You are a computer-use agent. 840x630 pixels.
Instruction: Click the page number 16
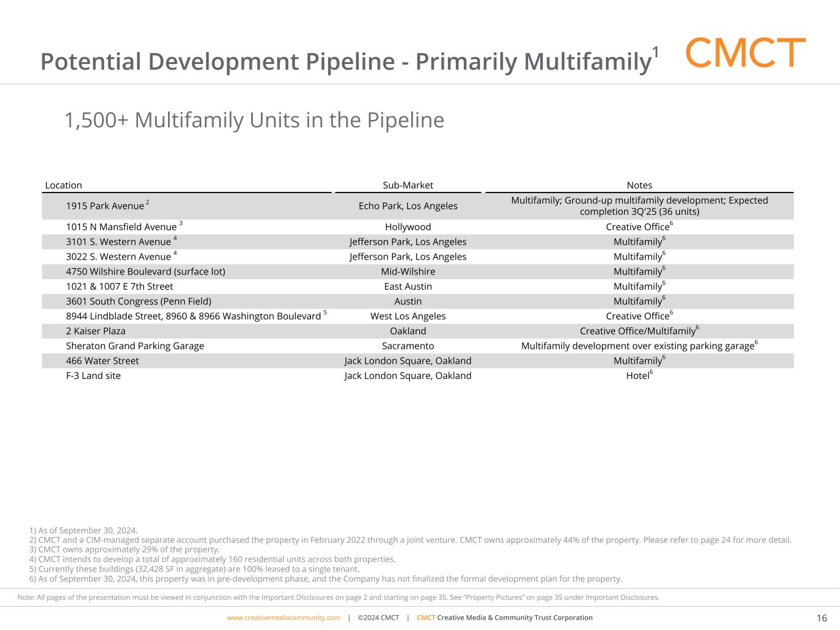822,618
